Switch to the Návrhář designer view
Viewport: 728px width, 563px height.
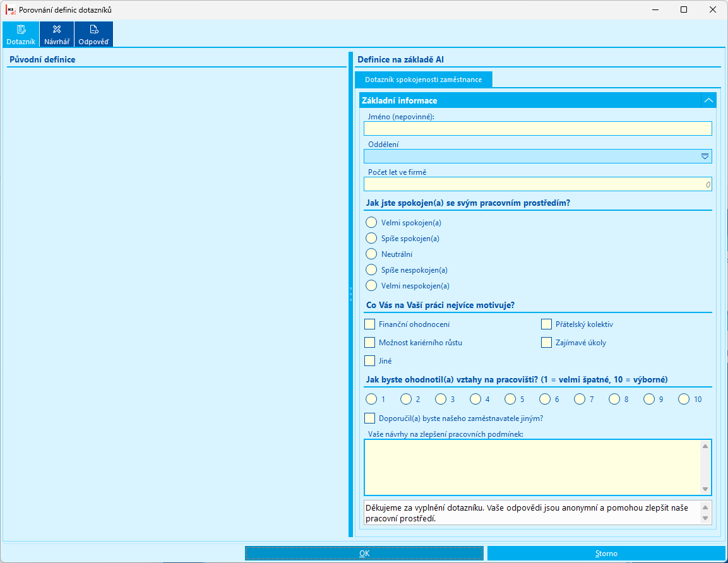coord(57,34)
